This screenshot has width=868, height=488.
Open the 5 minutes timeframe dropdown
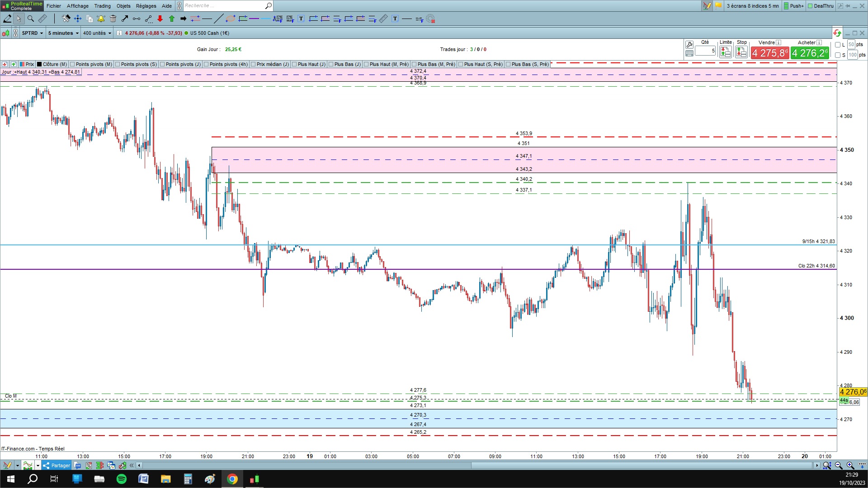[x=63, y=33]
